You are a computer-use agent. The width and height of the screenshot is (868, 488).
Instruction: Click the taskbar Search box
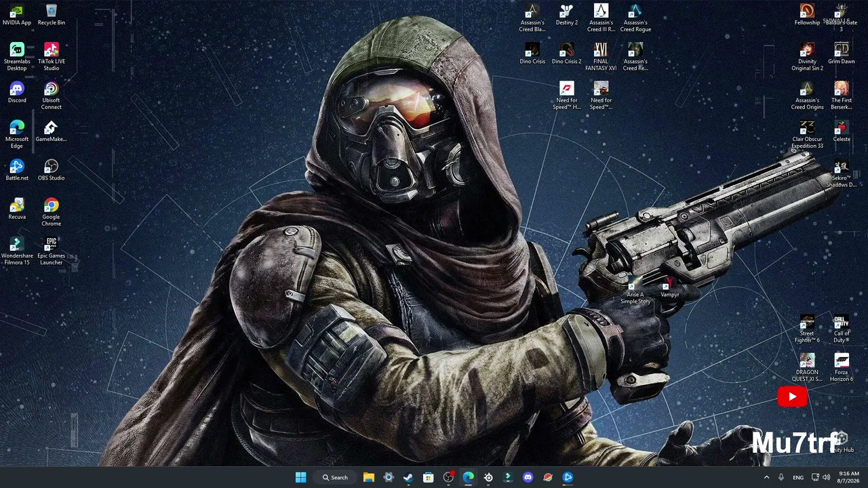tap(336, 477)
